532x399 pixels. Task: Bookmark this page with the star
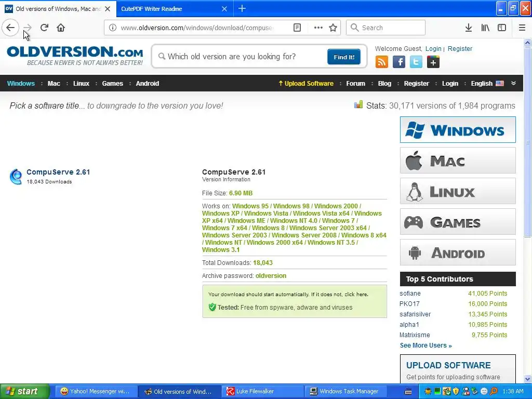tap(333, 28)
